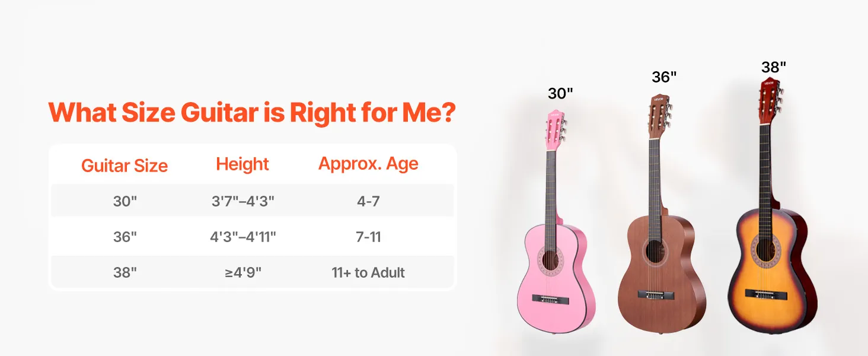Screen dimensions: 868x356
Task: Click the pink guitar's sound hole
Action: point(550,259)
